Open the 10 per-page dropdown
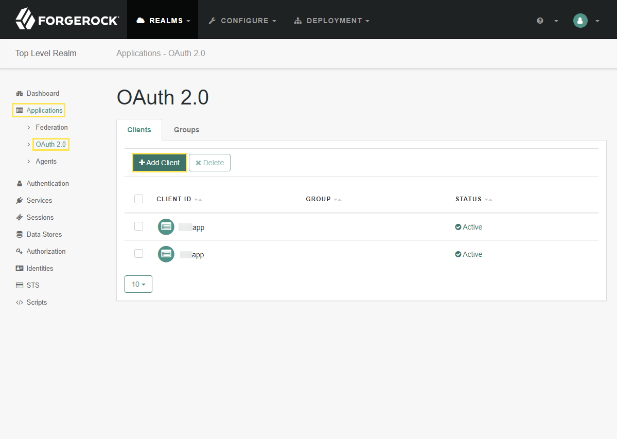617x440 pixels. (x=138, y=284)
